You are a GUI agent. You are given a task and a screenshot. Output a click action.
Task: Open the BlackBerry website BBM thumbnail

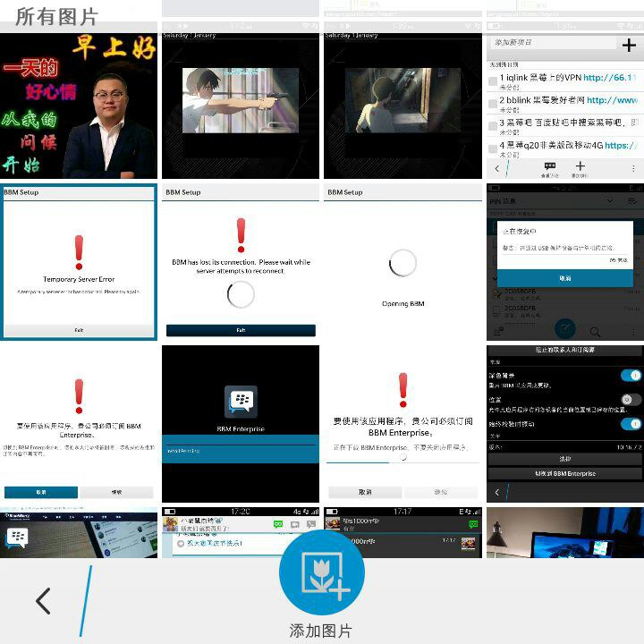(79, 532)
